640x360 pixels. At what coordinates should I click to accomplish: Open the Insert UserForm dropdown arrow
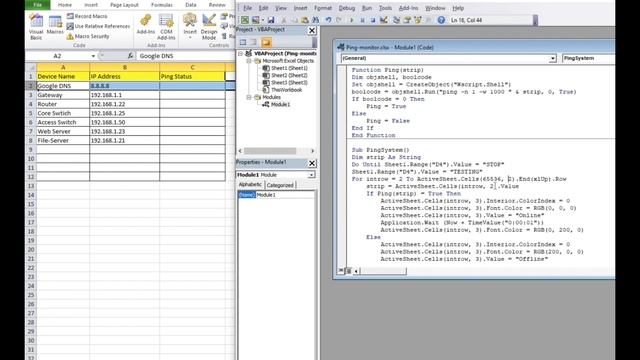pyautogui.click(x=262, y=20)
